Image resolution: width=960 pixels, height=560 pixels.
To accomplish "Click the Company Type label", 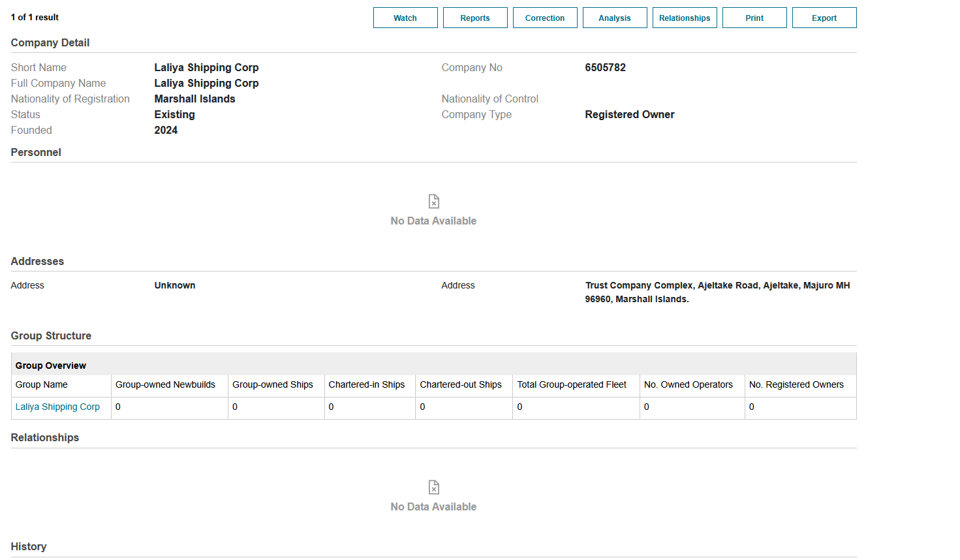I will pyautogui.click(x=476, y=114).
